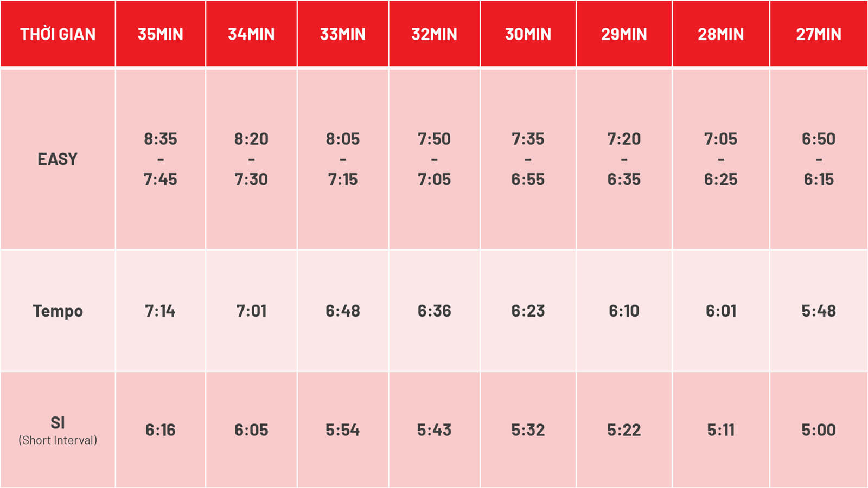The width and height of the screenshot is (868, 488).
Task: Select the 34MIN column header
Action: point(251,34)
